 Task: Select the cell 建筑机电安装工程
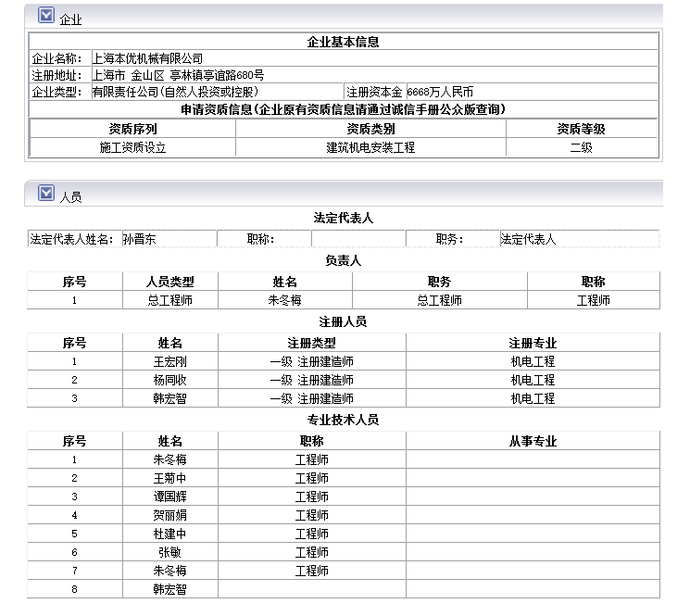370,147
